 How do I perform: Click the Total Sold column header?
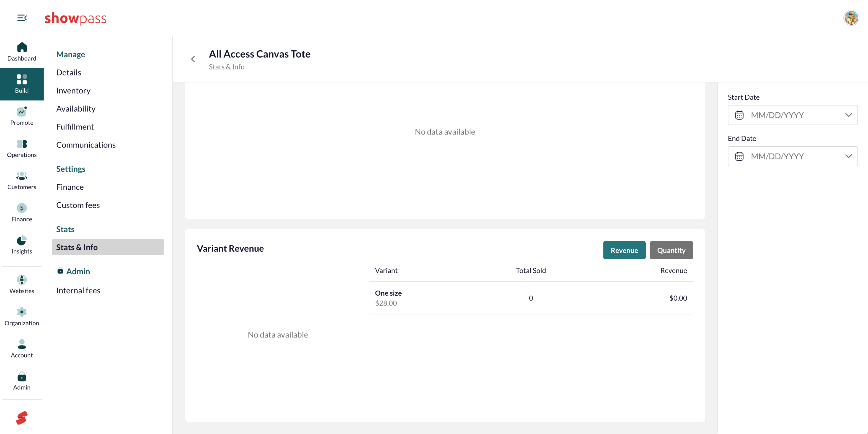(531, 271)
